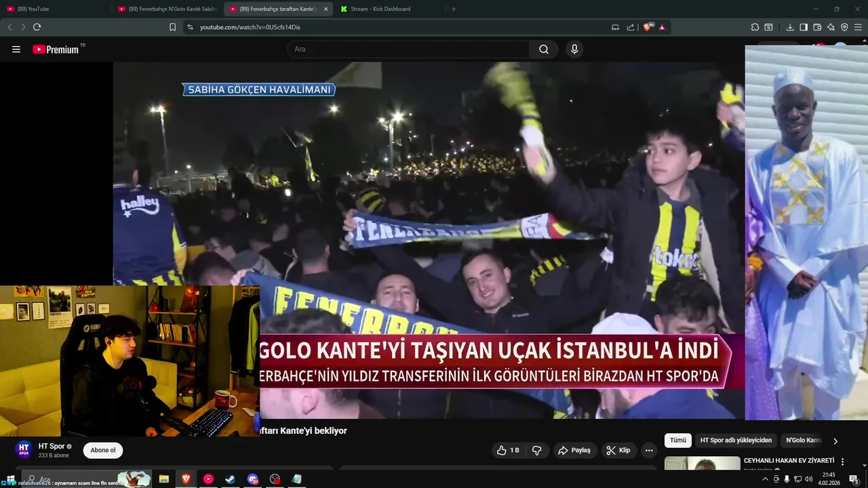Start voice search with the microphone icon
The image size is (868, 488).
pyautogui.click(x=574, y=49)
